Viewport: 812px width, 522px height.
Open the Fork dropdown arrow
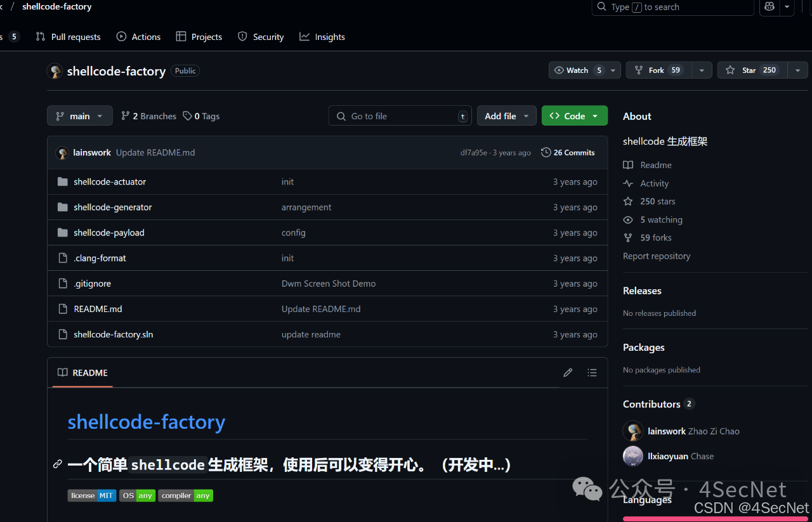(x=702, y=70)
